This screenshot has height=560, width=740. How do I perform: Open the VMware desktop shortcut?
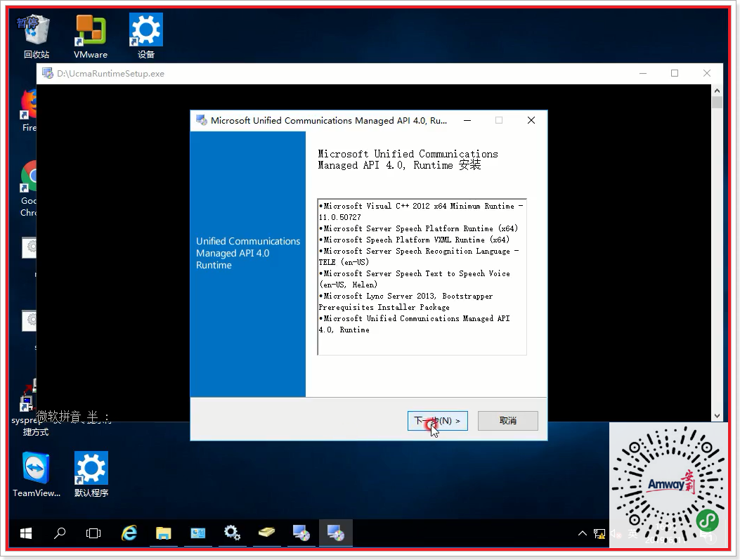point(90,37)
